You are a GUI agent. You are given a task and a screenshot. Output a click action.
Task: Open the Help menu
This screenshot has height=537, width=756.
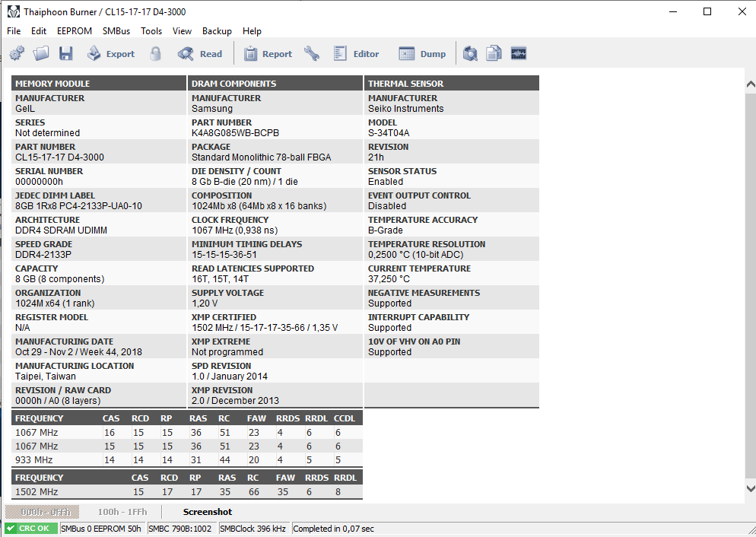pos(252,31)
